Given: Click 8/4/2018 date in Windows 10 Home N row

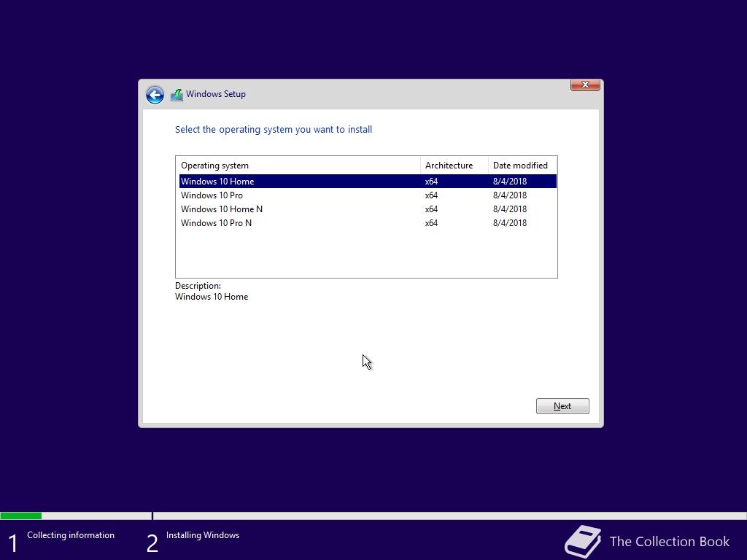Looking at the screenshot, I should (x=510, y=209).
